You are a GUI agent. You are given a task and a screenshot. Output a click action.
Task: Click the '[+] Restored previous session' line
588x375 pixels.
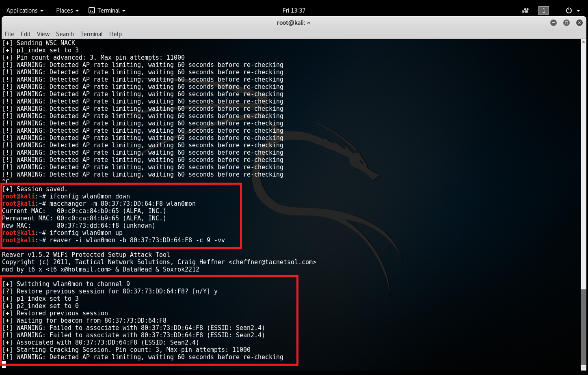[x=55, y=313]
